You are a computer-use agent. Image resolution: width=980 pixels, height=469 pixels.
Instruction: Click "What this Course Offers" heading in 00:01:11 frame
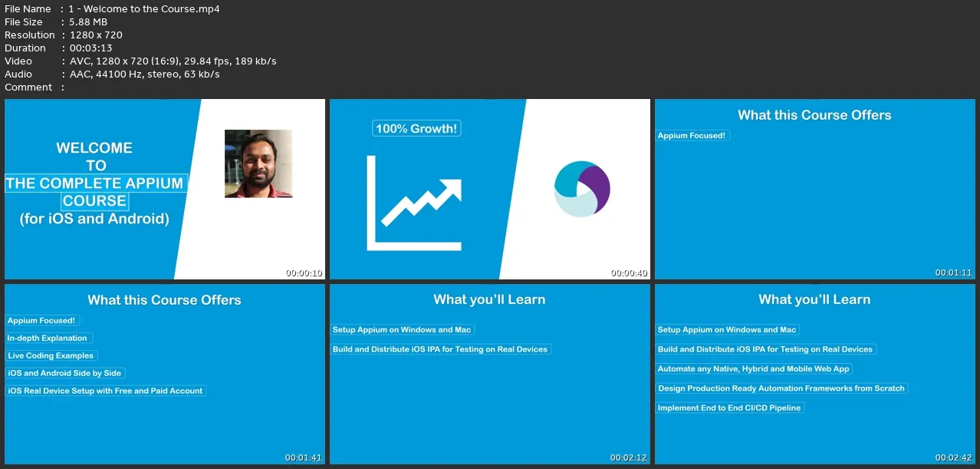(814, 115)
